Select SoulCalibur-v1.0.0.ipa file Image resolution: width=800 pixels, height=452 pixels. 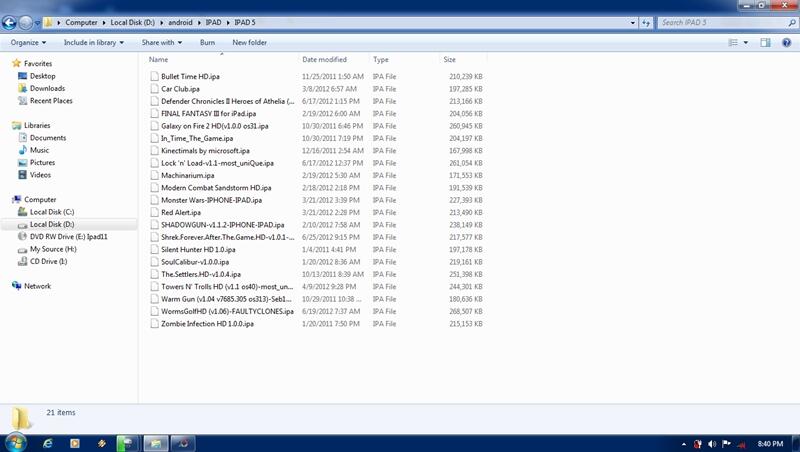point(195,262)
